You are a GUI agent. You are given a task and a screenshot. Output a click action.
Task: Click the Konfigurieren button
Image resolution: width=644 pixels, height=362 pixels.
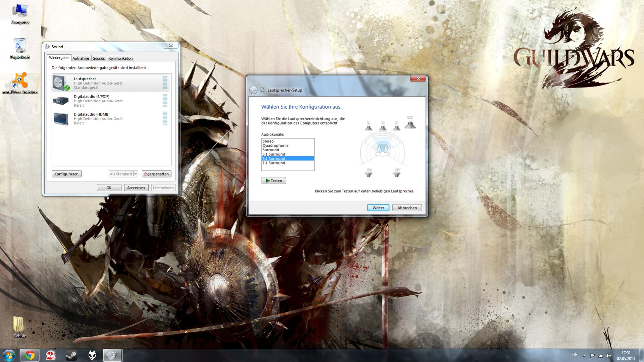(x=66, y=174)
